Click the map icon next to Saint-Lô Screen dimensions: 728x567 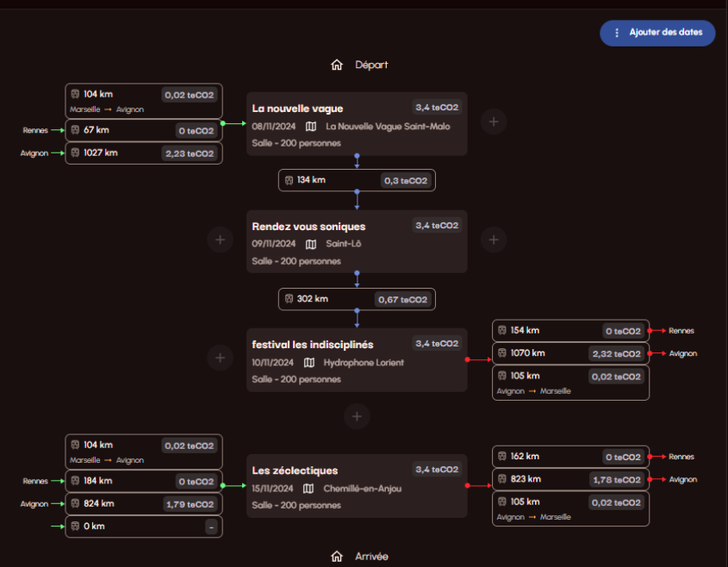coord(311,244)
